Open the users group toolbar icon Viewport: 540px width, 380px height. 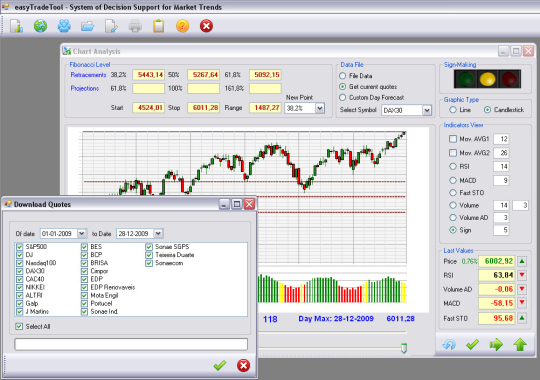[x=64, y=26]
